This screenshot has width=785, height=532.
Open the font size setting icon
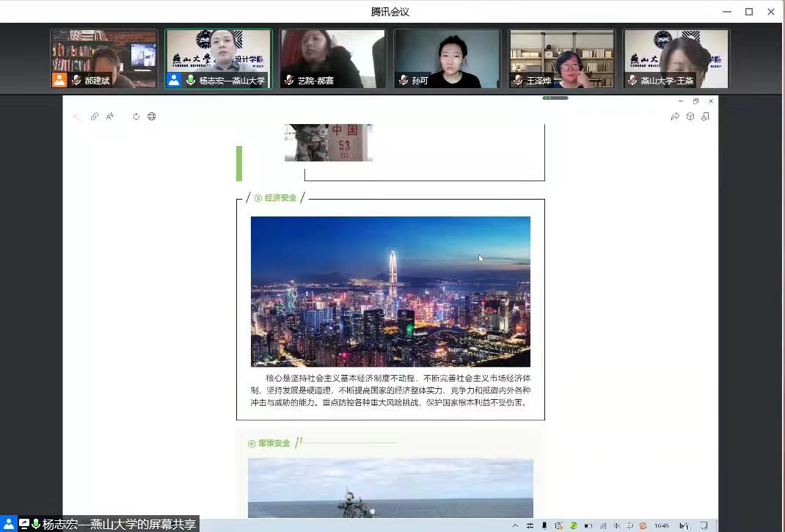click(x=110, y=116)
